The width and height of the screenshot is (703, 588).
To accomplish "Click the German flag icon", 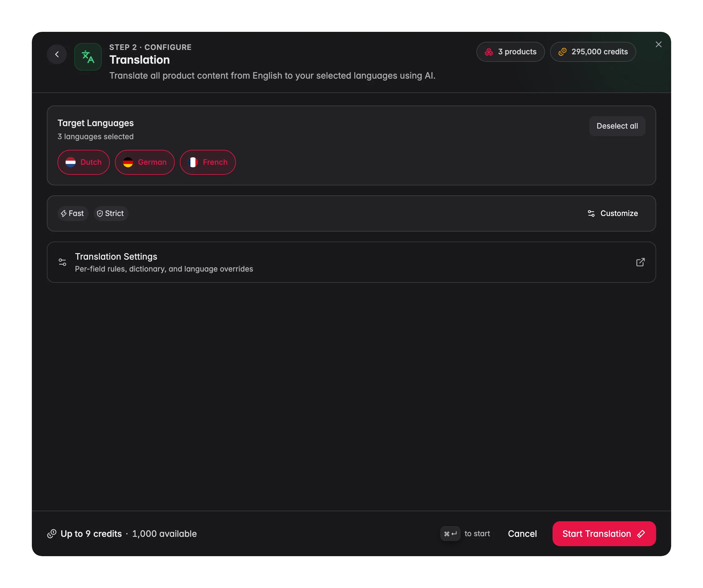I will tap(128, 162).
